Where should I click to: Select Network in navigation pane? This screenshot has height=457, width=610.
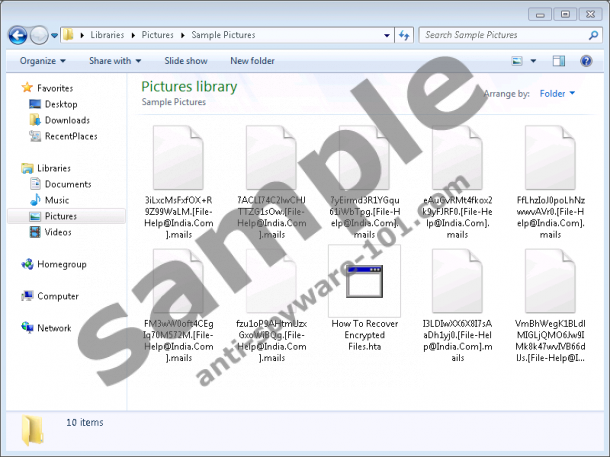pyautogui.click(x=54, y=328)
